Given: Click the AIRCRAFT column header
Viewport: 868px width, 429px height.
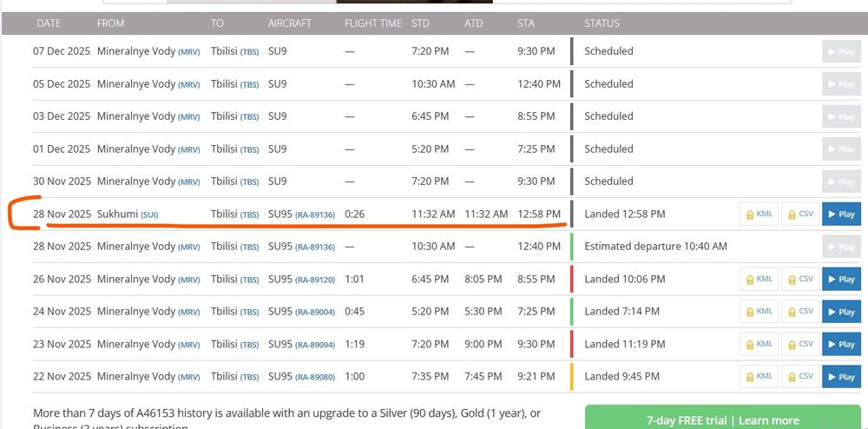Looking at the screenshot, I should point(290,23).
